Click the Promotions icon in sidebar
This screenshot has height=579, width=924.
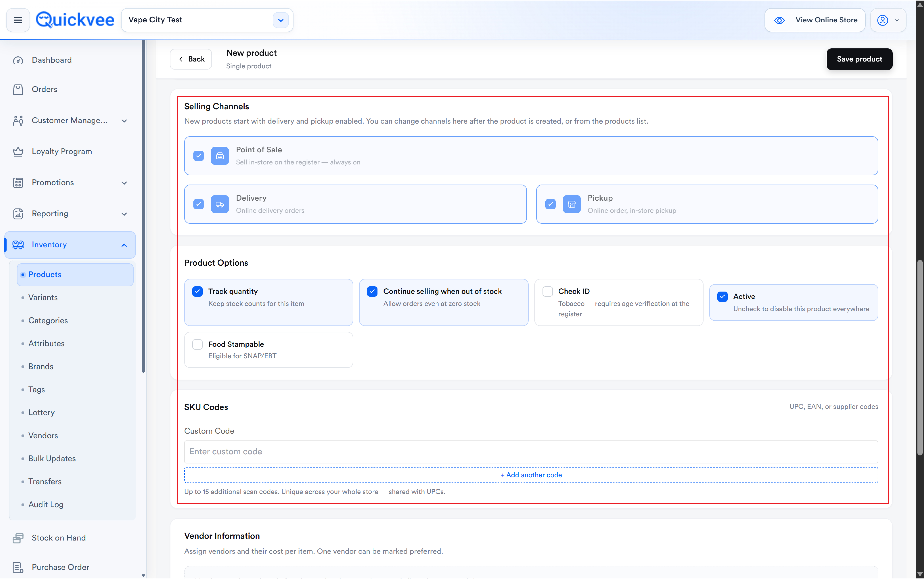(18, 183)
